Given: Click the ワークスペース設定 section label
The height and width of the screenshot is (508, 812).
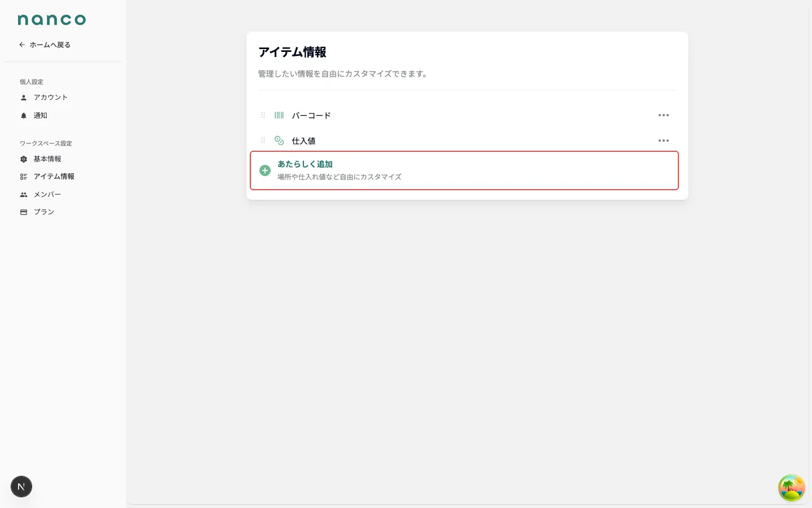Looking at the screenshot, I should (46, 143).
